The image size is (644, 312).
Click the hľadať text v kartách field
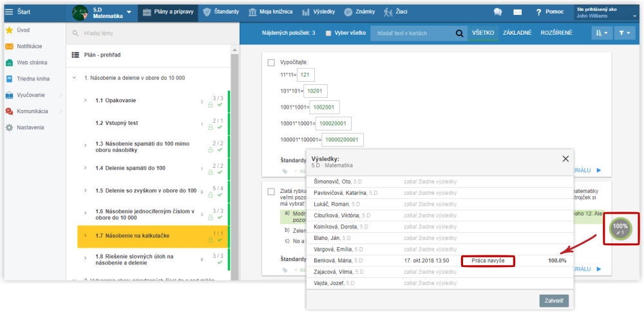pos(413,33)
